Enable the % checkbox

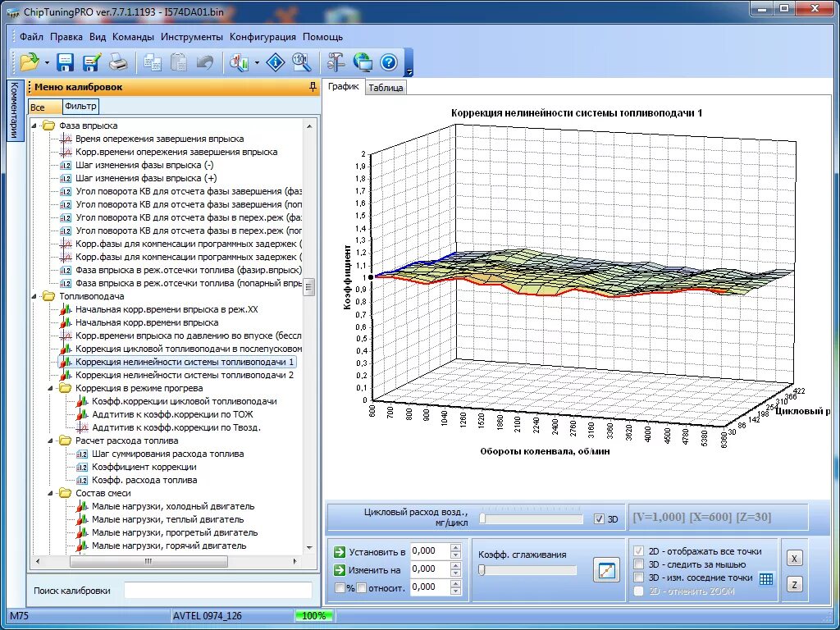340,587
